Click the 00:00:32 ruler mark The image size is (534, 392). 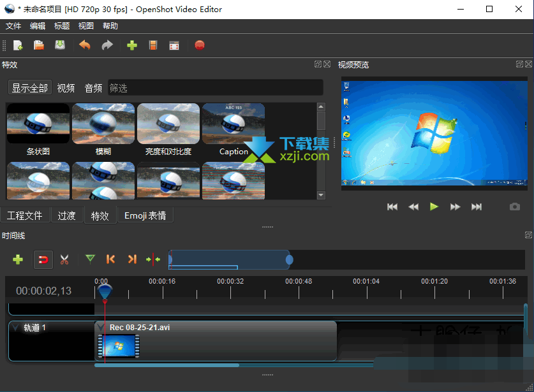click(x=230, y=281)
